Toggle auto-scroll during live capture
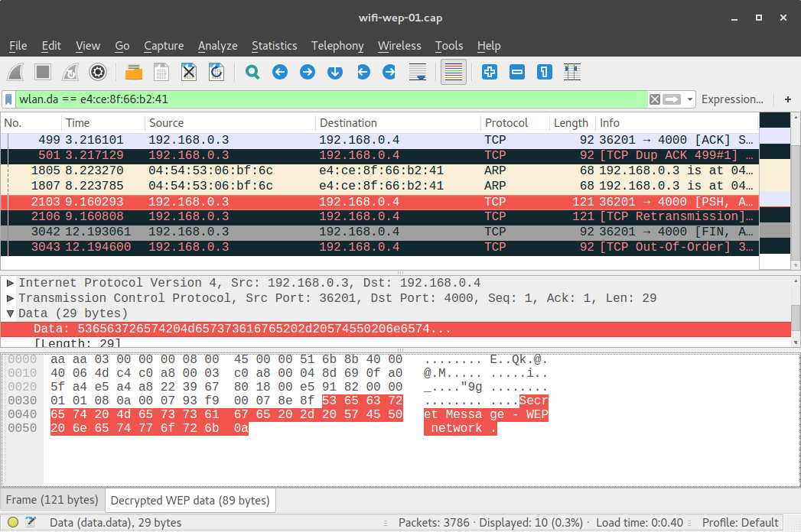The height and width of the screenshot is (532, 801). coord(416,72)
